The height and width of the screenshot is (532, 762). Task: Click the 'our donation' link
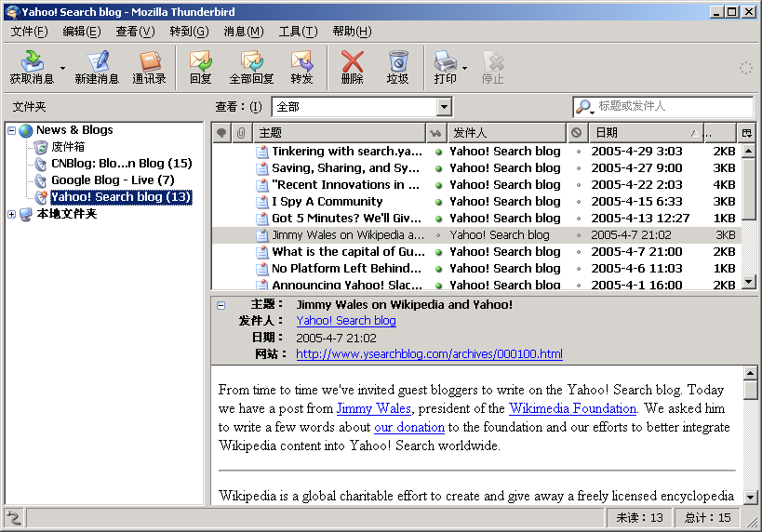coord(409,427)
